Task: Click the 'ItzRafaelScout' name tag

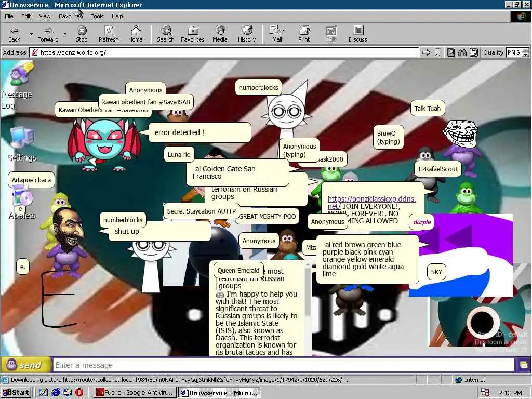Action: tap(437, 169)
